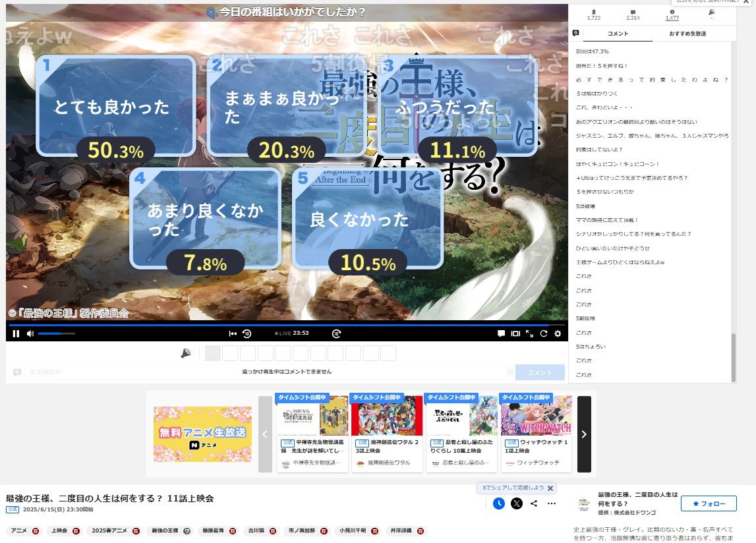Screen dimensions: 756x543
Task: Click the 上映会 tag
Action: tap(59, 530)
